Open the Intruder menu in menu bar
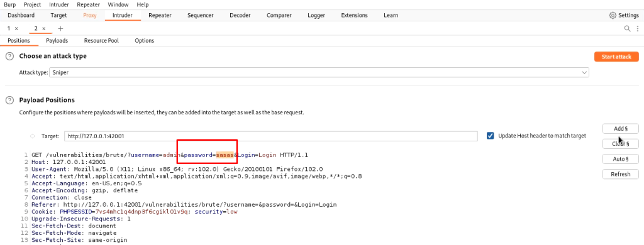 (58, 4)
